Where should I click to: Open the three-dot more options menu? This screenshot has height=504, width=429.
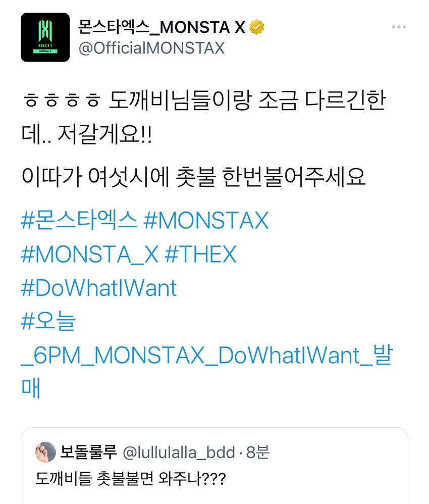coord(399,27)
